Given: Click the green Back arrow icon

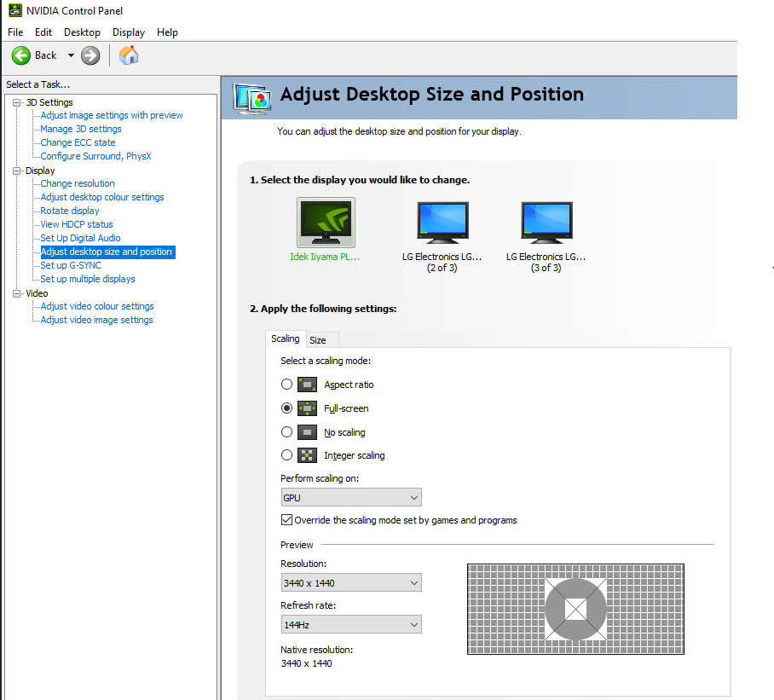Looking at the screenshot, I should point(21,55).
